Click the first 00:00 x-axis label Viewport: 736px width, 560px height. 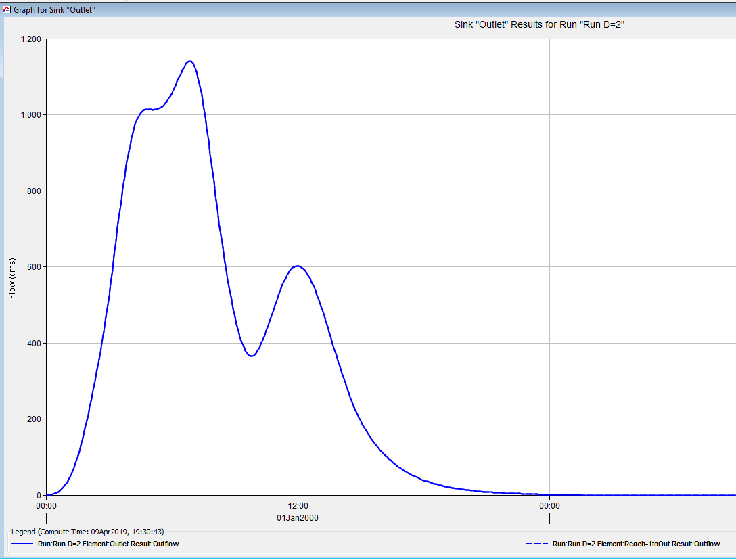click(x=46, y=505)
